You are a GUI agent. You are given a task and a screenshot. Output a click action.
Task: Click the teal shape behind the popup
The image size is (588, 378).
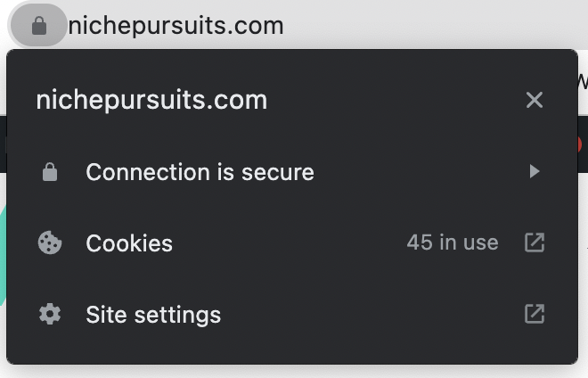click(3, 255)
